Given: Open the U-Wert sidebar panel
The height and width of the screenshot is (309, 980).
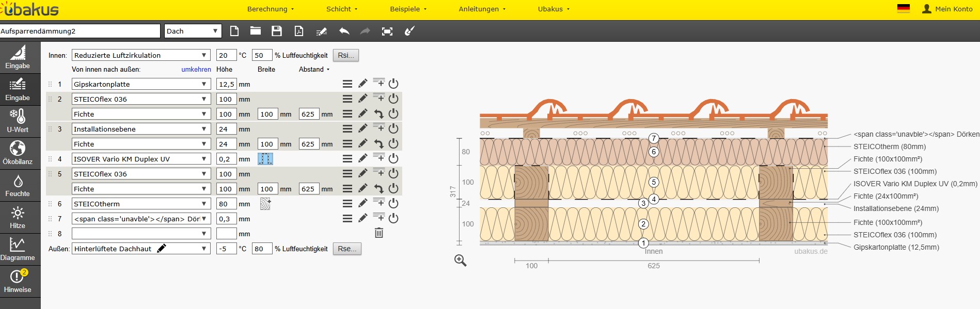Looking at the screenshot, I should (x=18, y=121).
